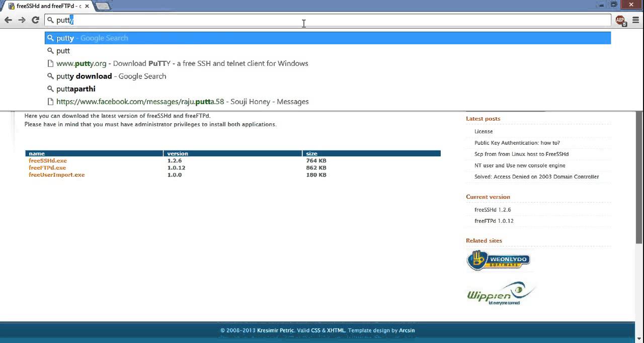Download freeSSHd.exe
Image resolution: width=644 pixels, height=343 pixels.
pos(48,160)
